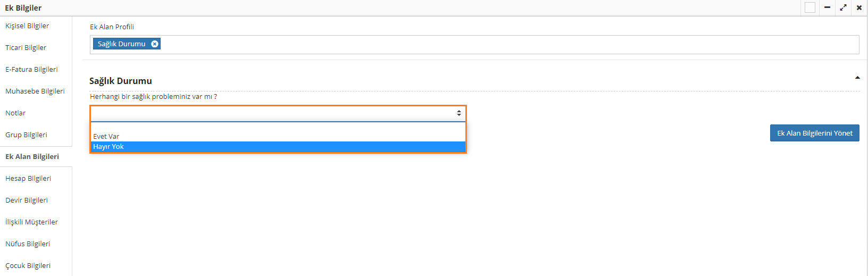Collapse the Sağlık Durumu section
Screen dimensions: 868x276
click(x=857, y=78)
